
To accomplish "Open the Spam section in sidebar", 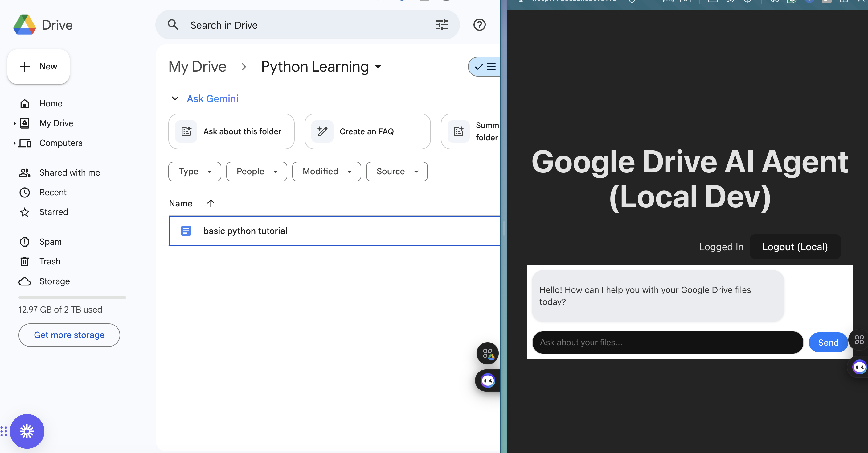I will coord(50,242).
